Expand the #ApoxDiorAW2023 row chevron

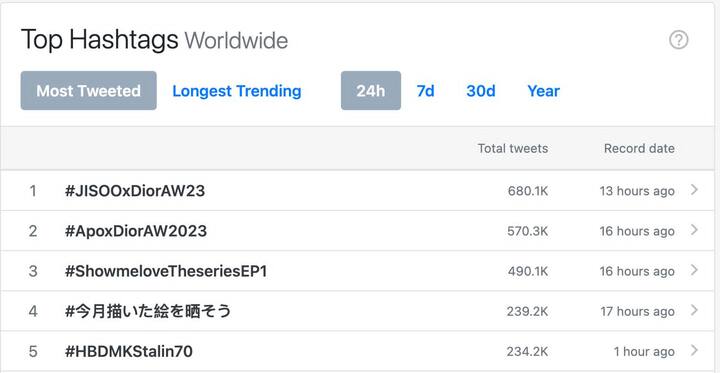694,230
